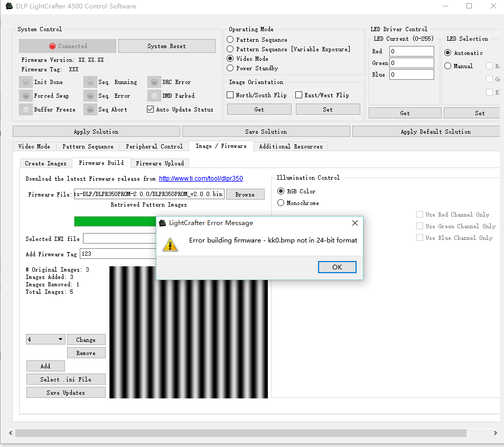Screen dimensions: 504x447
Task: Open the Firmware Build sub-tab
Action: point(101,163)
